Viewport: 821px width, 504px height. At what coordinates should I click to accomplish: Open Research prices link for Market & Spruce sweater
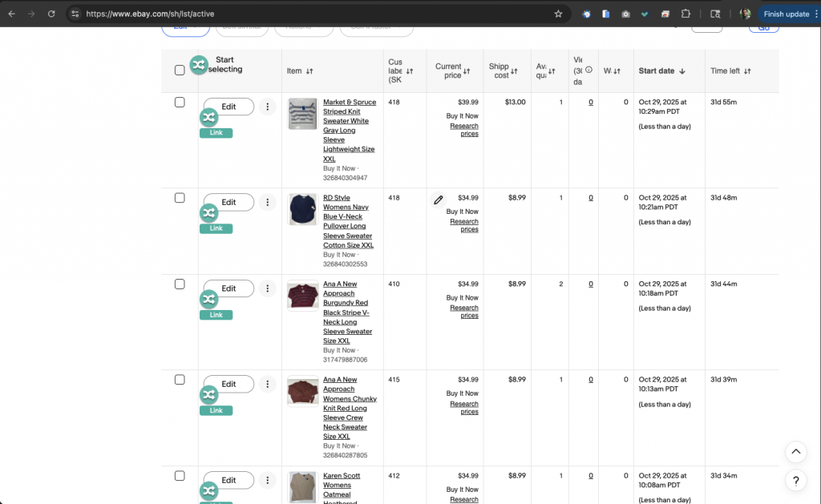pyautogui.click(x=463, y=130)
